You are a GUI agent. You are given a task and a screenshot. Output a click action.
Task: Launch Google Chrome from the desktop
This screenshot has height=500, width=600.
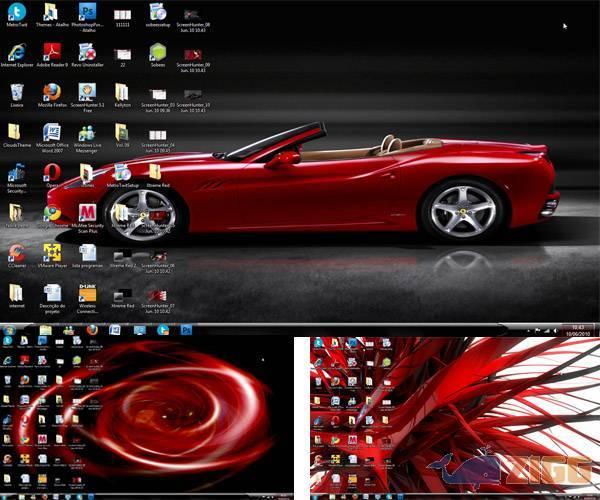[x=52, y=213]
